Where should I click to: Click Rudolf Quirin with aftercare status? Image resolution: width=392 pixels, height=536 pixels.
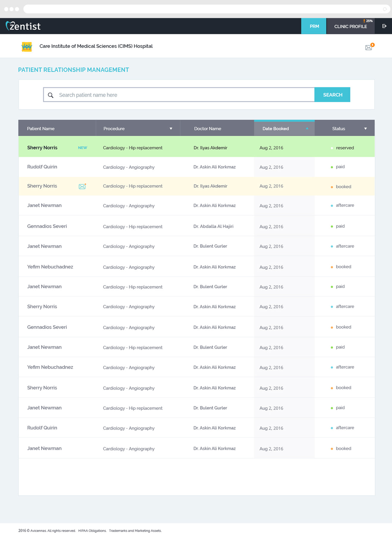pyautogui.click(x=42, y=428)
